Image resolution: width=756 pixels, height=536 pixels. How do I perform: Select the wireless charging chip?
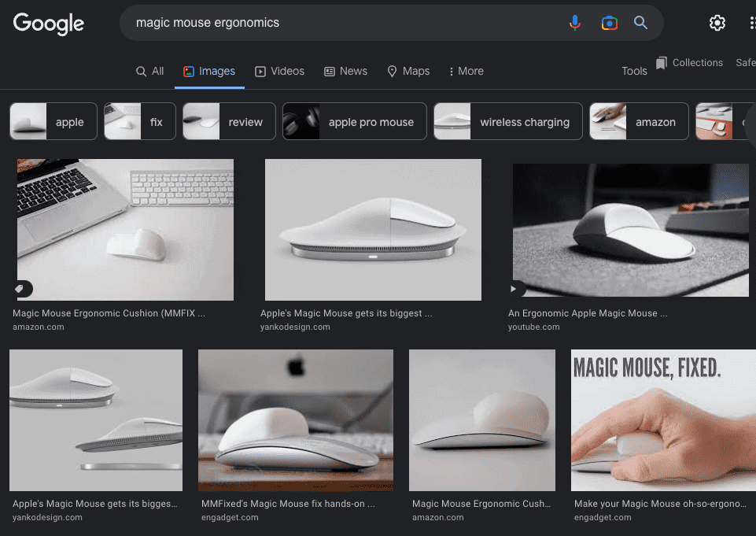coord(508,121)
